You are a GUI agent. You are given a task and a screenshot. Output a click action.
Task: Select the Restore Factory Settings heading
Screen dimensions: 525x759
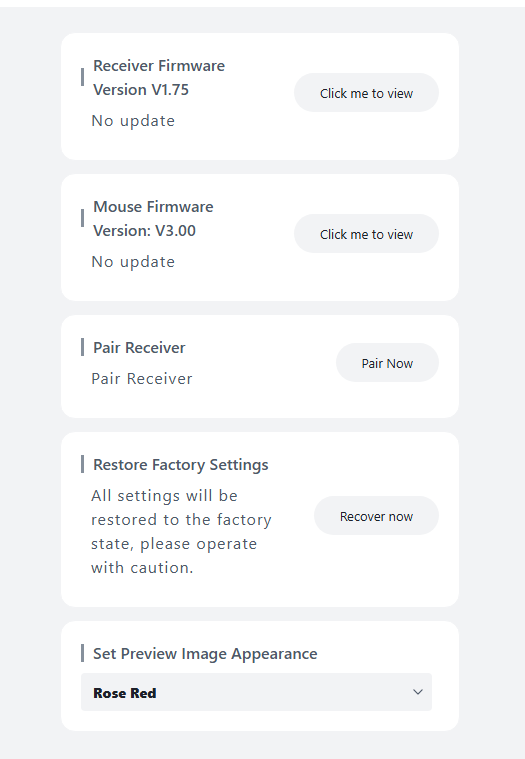click(180, 465)
